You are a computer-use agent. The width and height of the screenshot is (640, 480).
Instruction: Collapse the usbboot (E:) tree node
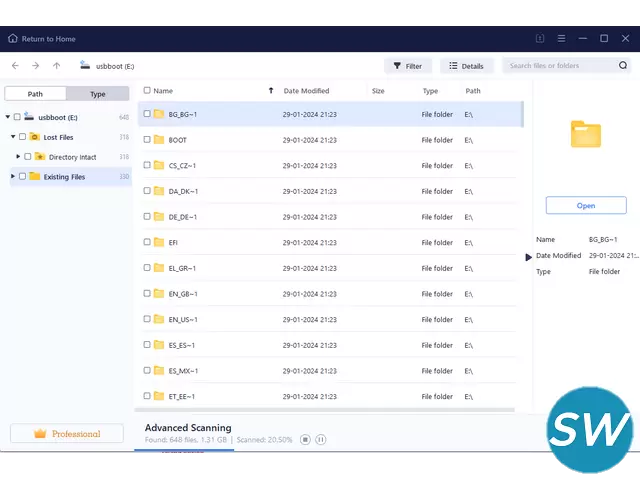(7, 117)
